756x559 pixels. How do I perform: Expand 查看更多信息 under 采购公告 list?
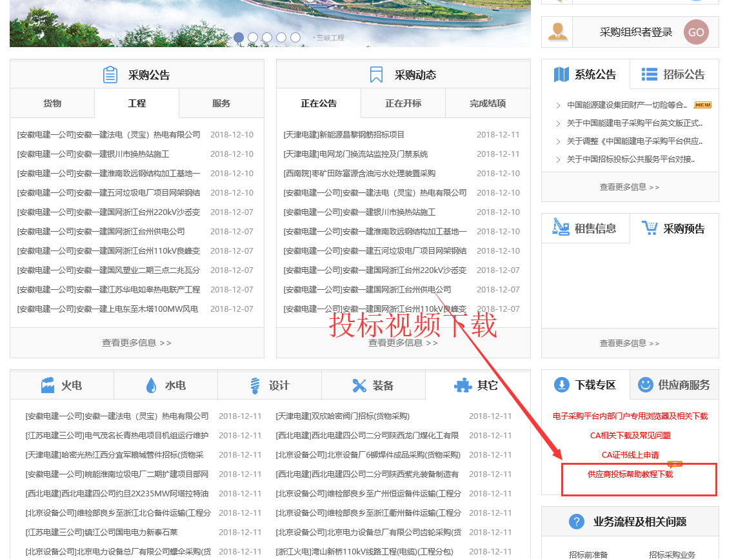137,343
